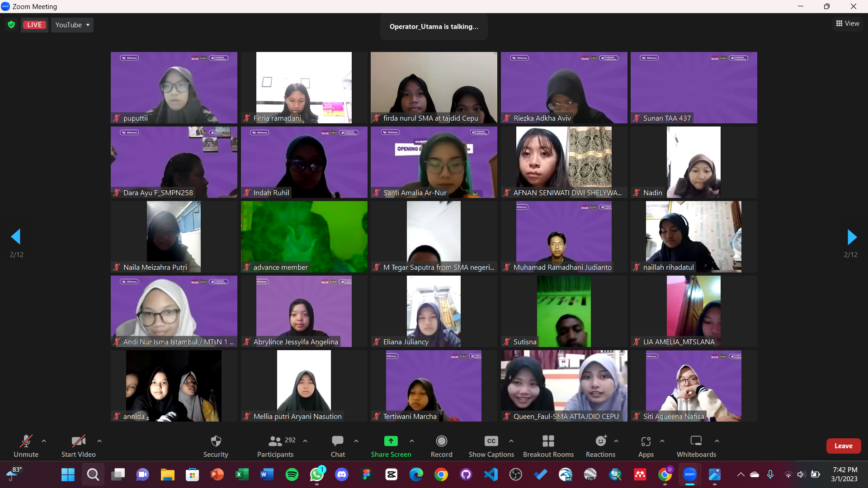Click the red Leave button
The width and height of the screenshot is (868, 488).
(843, 446)
